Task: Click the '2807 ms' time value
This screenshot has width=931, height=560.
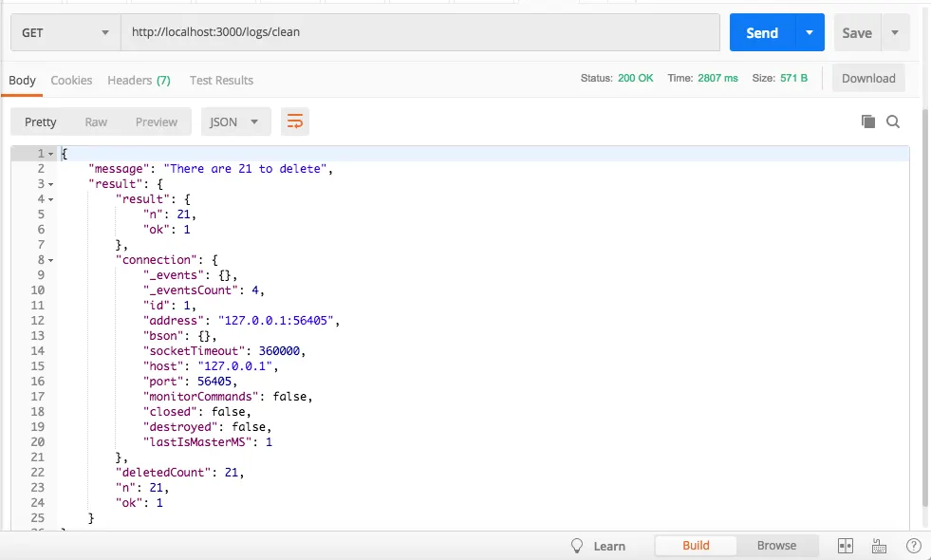Action: click(x=717, y=79)
